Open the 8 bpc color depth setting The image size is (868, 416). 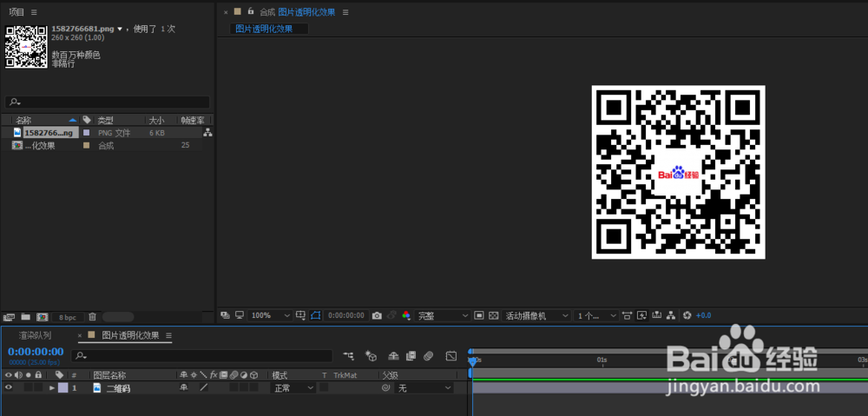tap(68, 317)
